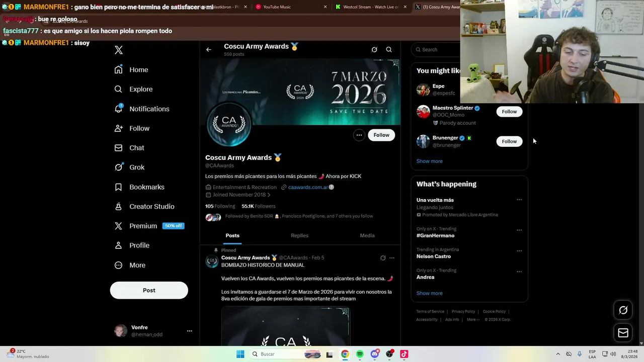This screenshot has width=644, height=362.
Task: Go back with the arrow on the profile header
Action: point(208,49)
